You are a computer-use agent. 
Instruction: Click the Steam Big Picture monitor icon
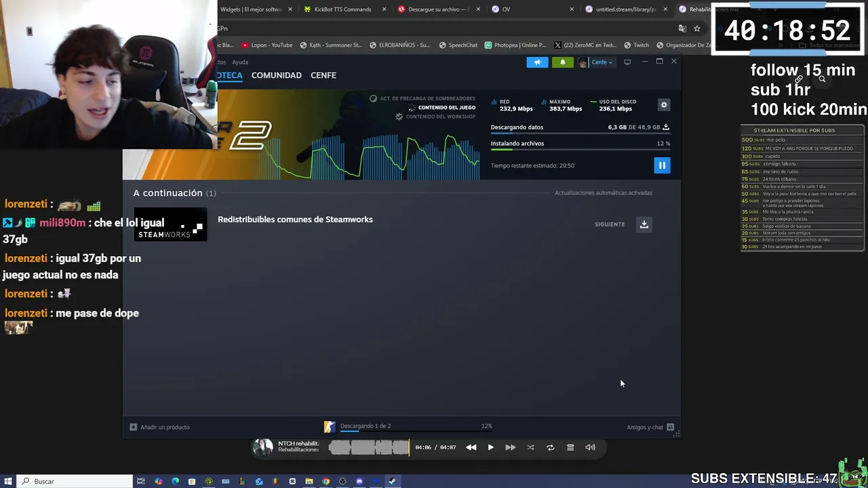(x=627, y=62)
